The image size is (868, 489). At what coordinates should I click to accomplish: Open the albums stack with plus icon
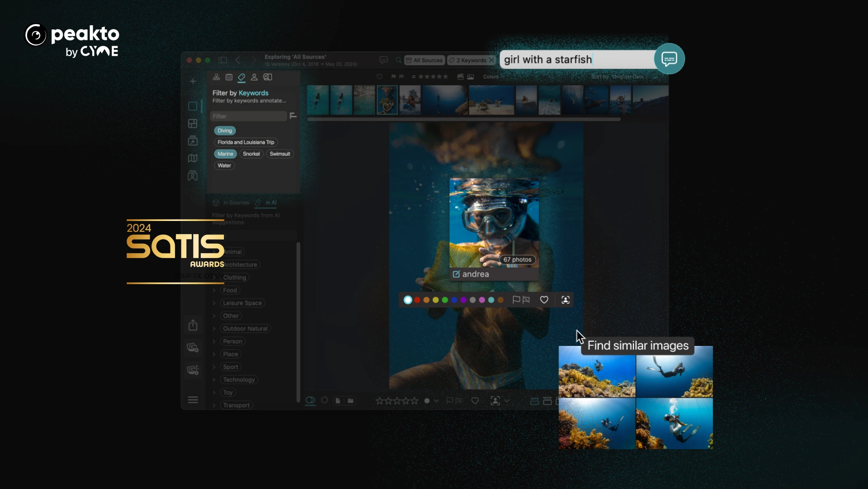(193, 141)
